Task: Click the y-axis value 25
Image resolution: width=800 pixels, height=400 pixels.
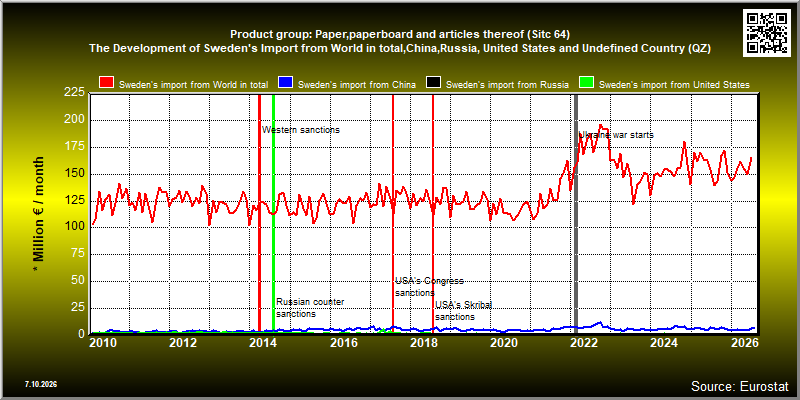Action: (79, 308)
